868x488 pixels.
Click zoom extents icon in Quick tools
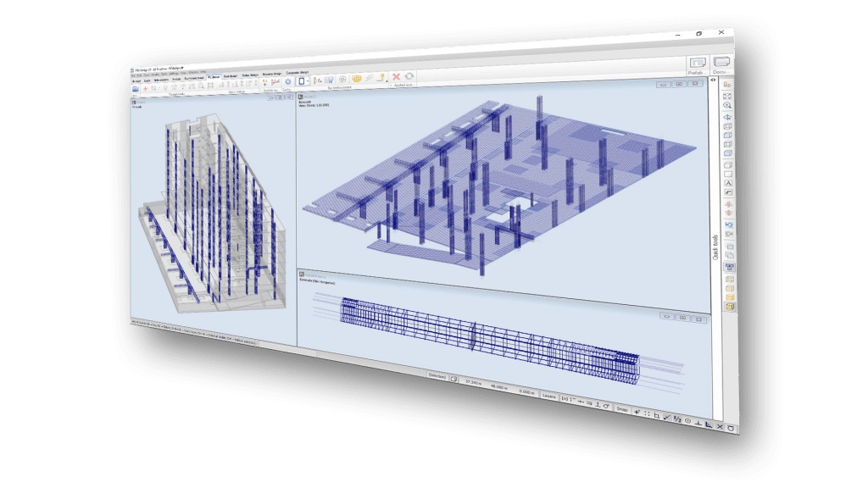(x=726, y=96)
